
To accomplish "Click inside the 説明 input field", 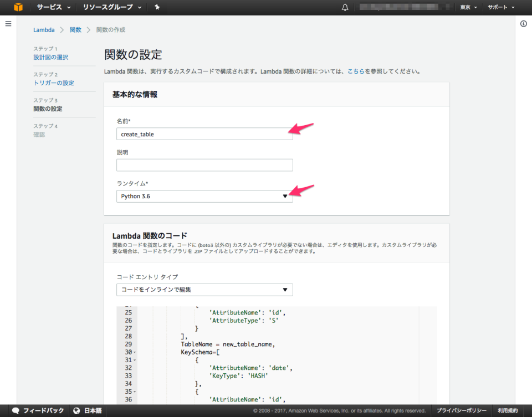I will coord(204,164).
